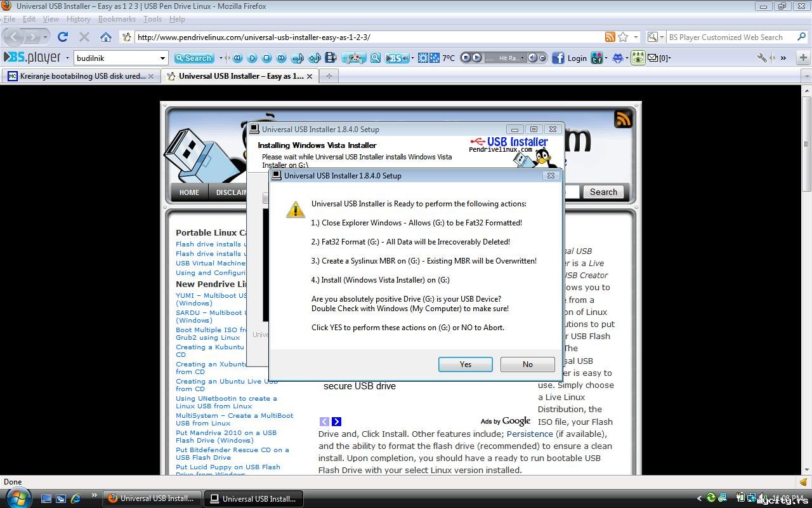Click the website Search button
The image size is (812, 508).
pyautogui.click(x=603, y=192)
